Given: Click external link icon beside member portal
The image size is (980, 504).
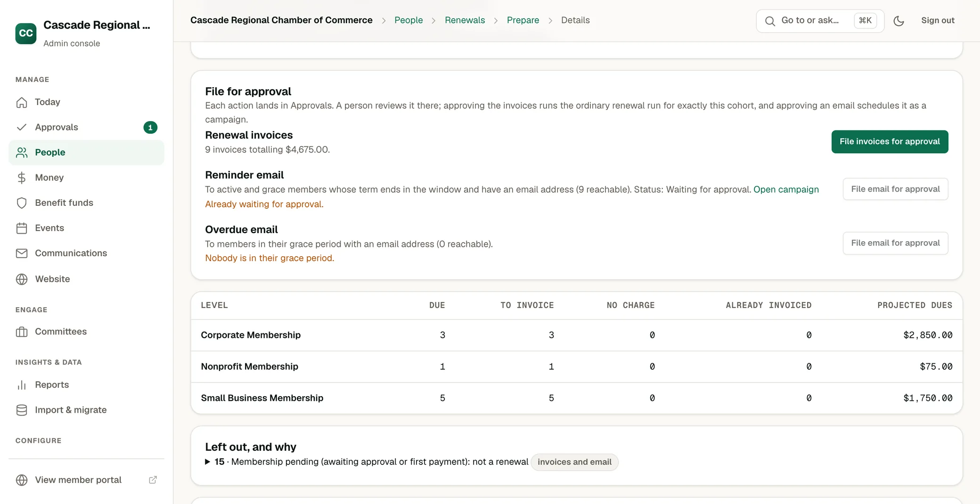Looking at the screenshot, I should click(153, 480).
